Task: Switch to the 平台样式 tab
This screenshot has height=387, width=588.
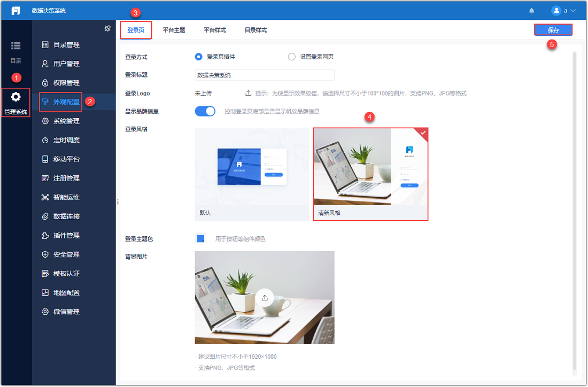Action: point(215,30)
